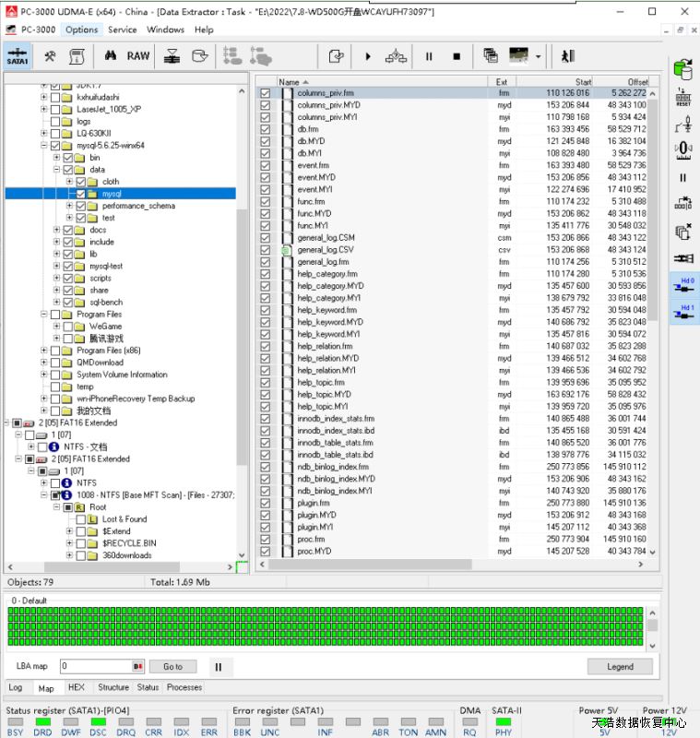
Task: Open dropdown arrow beside the image toolbar icon
Action: click(538, 56)
